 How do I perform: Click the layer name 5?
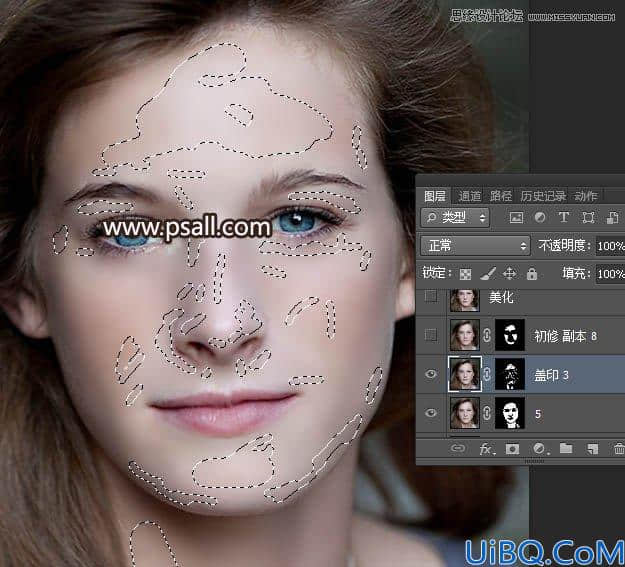(538, 414)
